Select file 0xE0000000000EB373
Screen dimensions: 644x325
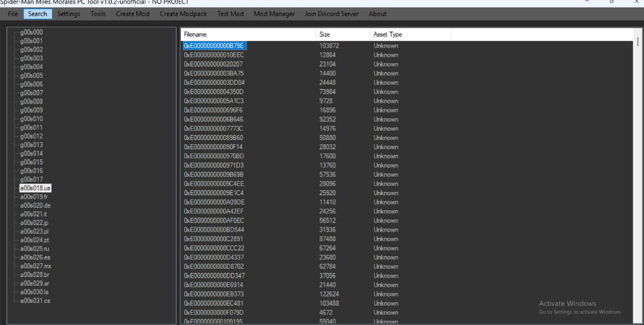[214, 294]
